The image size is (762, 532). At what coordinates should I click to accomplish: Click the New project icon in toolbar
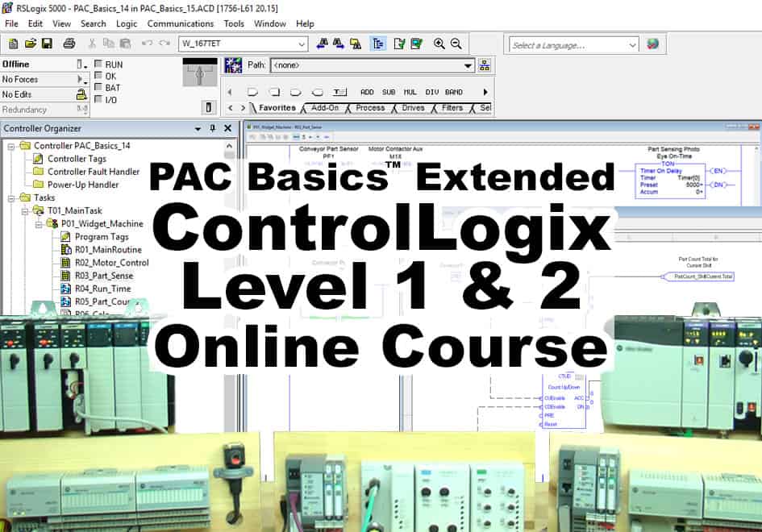[x=13, y=44]
